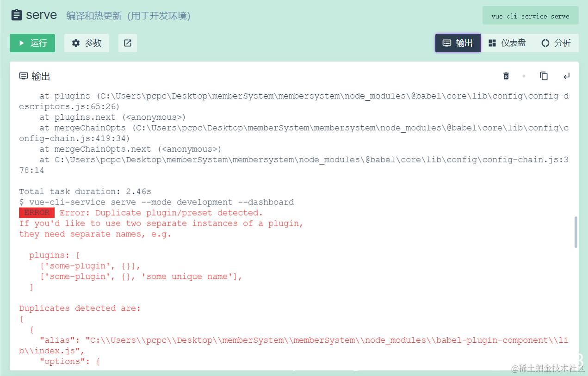Image resolution: width=588 pixels, height=376 pixels.
Task: Copy output content icon
Action: pos(544,76)
